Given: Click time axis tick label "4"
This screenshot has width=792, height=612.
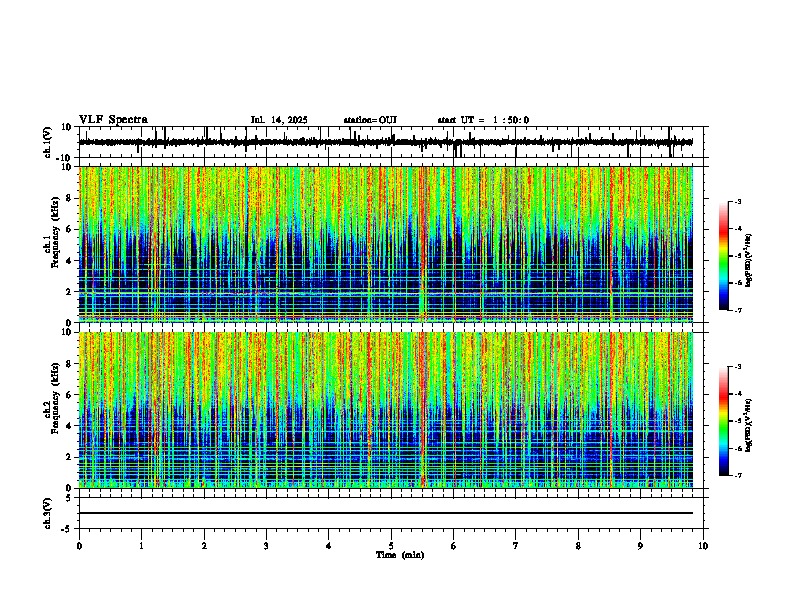Looking at the screenshot, I should click(329, 546).
